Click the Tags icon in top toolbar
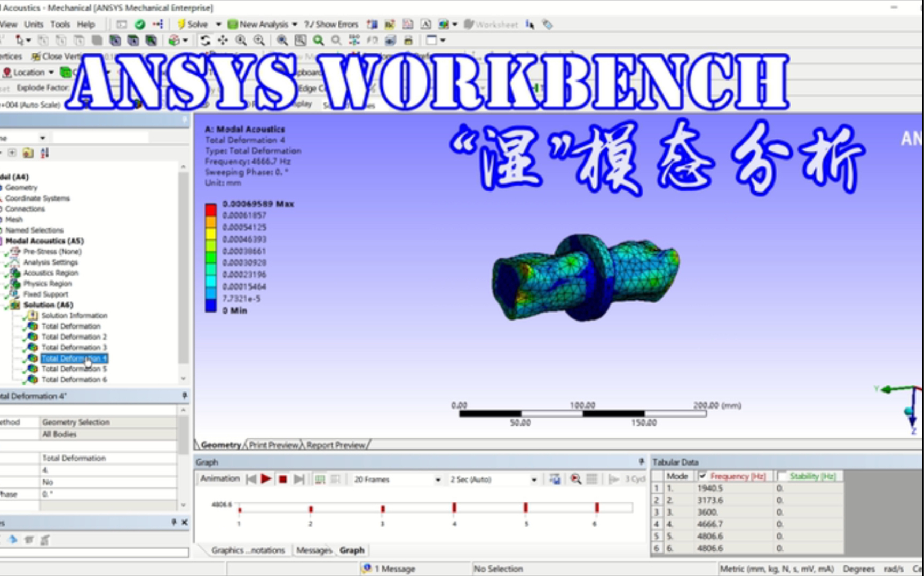Image resolution: width=924 pixels, height=576 pixels. [x=547, y=24]
